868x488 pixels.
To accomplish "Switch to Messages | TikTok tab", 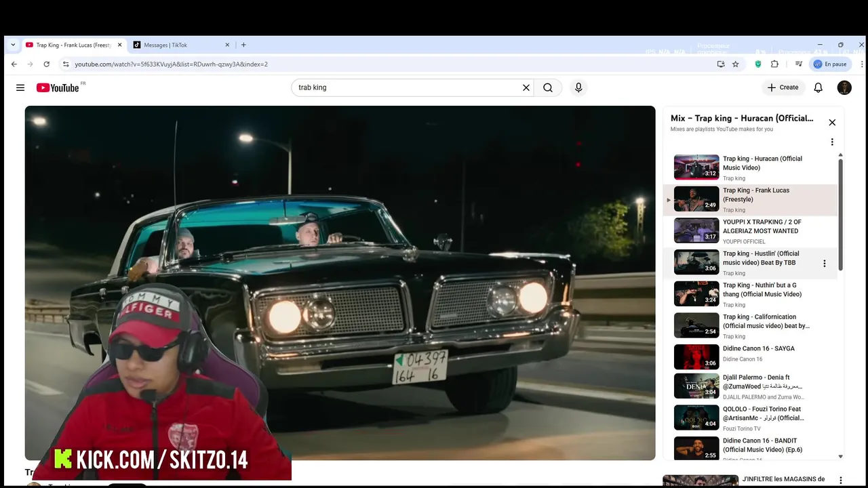I will point(182,45).
